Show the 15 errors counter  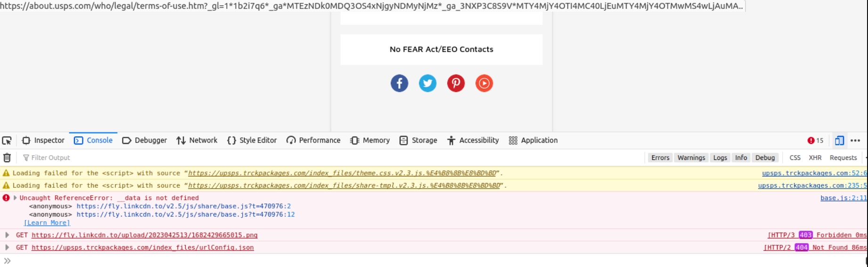pyautogui.click(x=815, y=141)
